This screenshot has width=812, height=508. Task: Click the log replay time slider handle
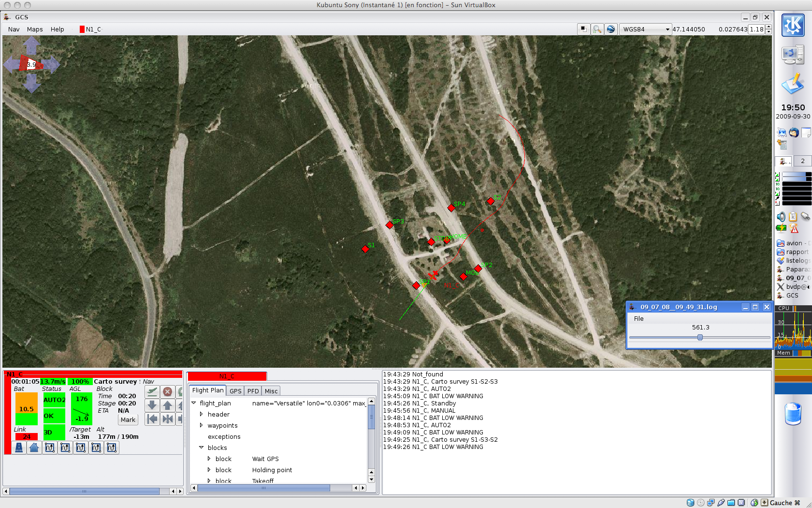pos(700,338)
